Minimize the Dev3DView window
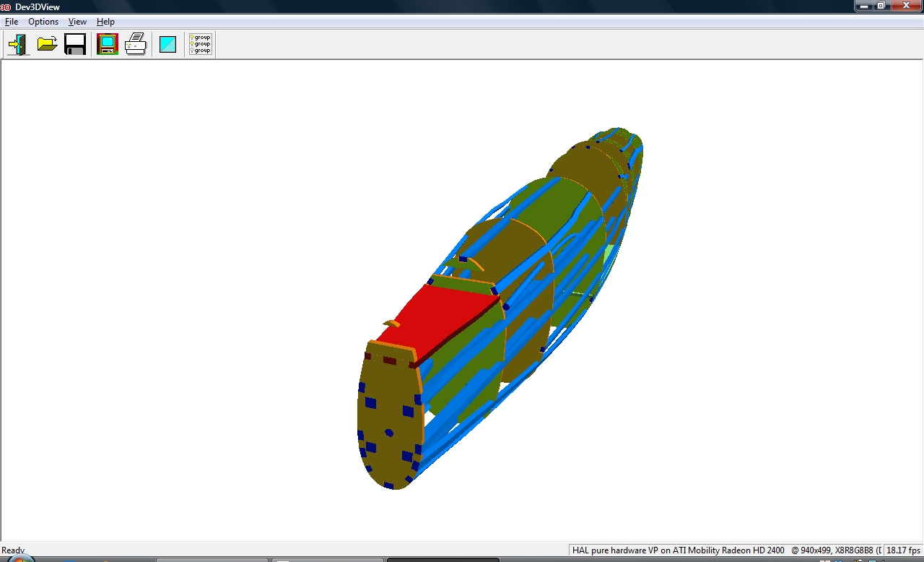The height and width of the screenshot is (562, 924). pos(865,6)
